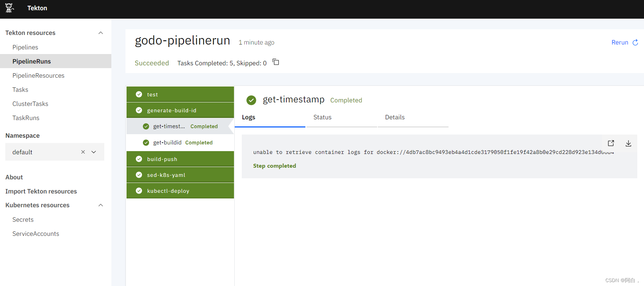Click the godo-pipelinerun title
Image resolution: width=644 pixels, height=286 pixels.
click(x=182, y=40)
